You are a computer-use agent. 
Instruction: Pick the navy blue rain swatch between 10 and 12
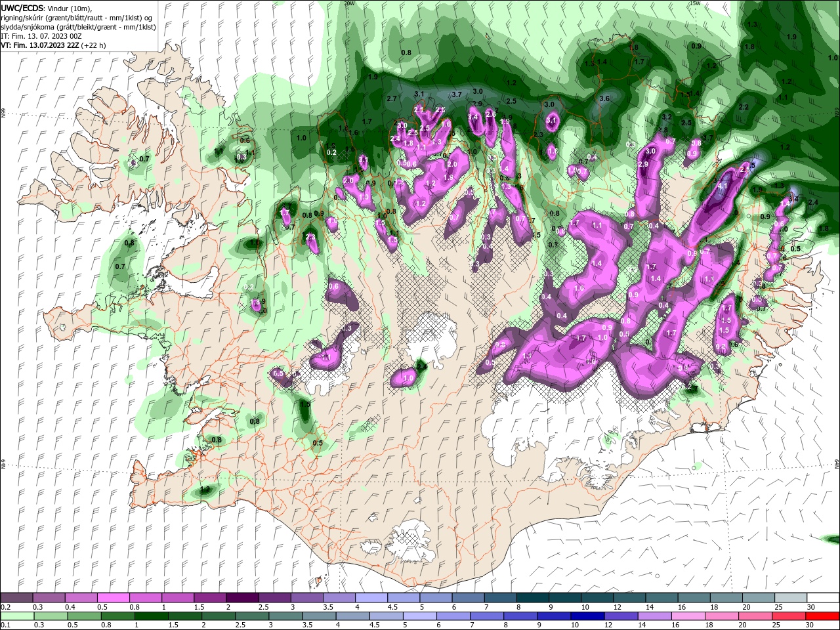tap(587, 616)
